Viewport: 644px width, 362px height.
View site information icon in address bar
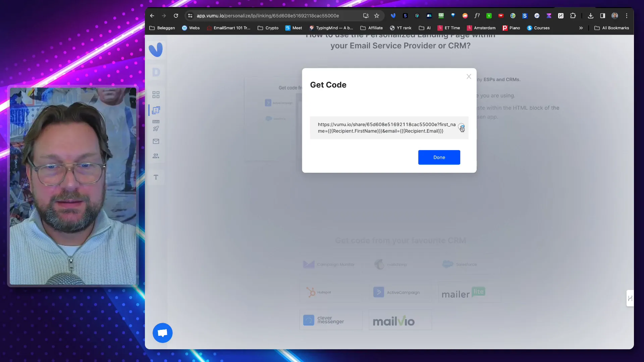pos(190,16)
